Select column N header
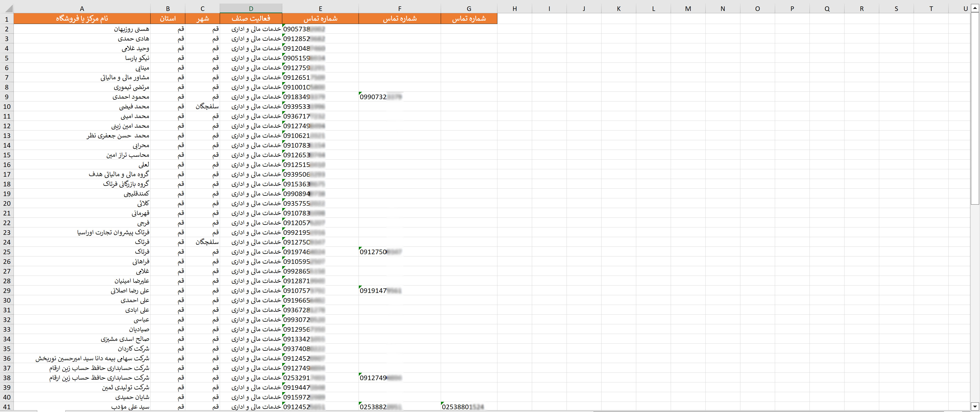The height and width of the screenshot is (412, 980). point(723,8)
